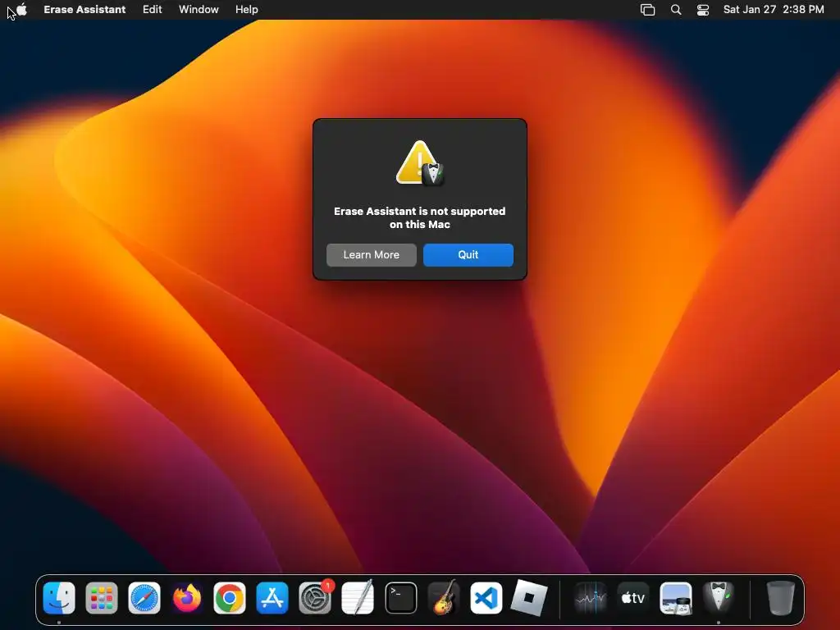Open GarageBand guitar icon
This screenshot has height=630, width=840.
pyautogui.click(x=444, y=598)
